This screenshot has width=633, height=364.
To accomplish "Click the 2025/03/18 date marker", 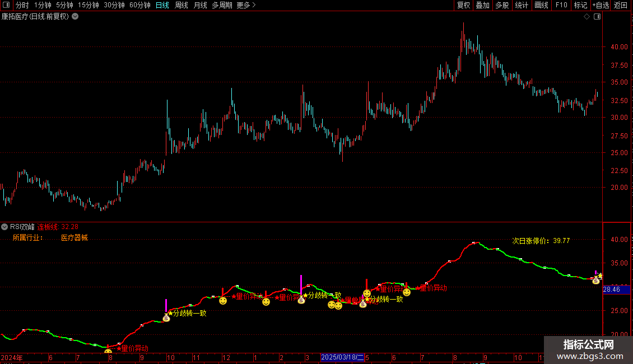I will pyautogui.click(x=342, y=357).
